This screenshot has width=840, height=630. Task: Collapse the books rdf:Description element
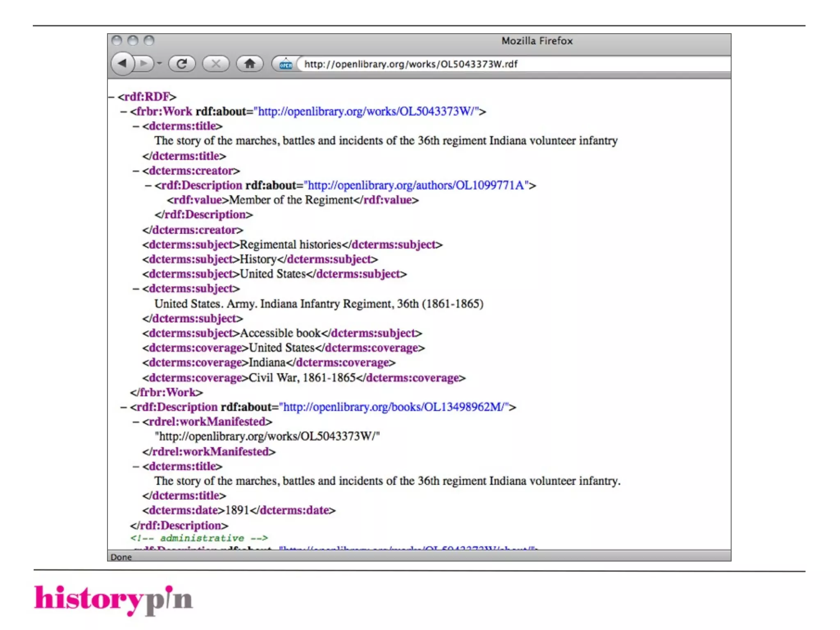pos(123,407)
